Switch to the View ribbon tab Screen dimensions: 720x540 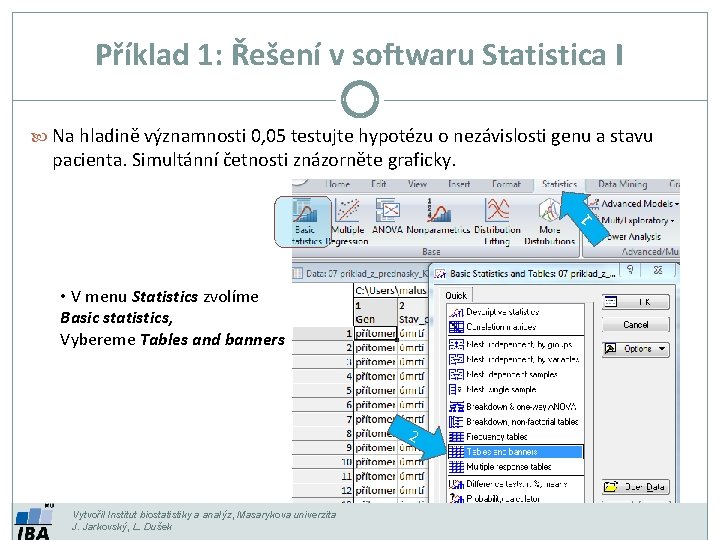[x=417, y=184]
